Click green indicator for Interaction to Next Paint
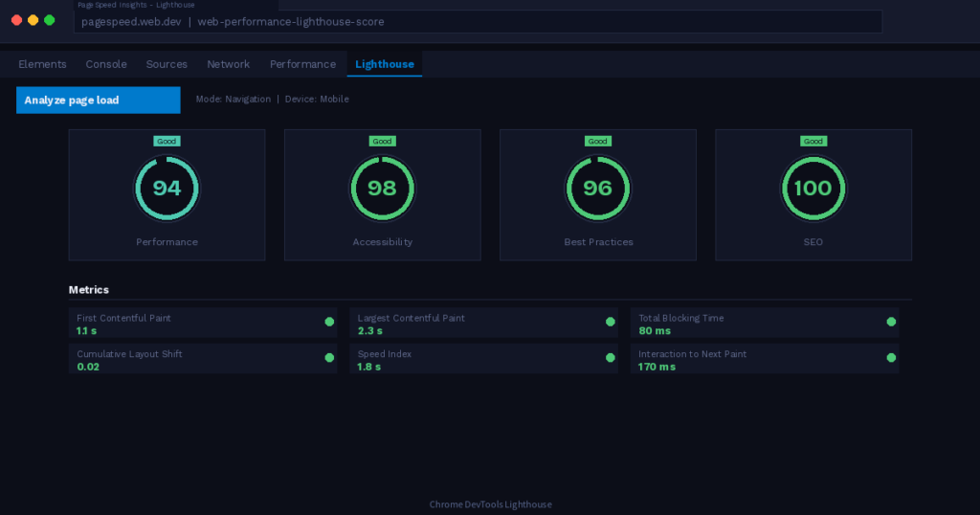980x515 pixels. coord(891,358)
